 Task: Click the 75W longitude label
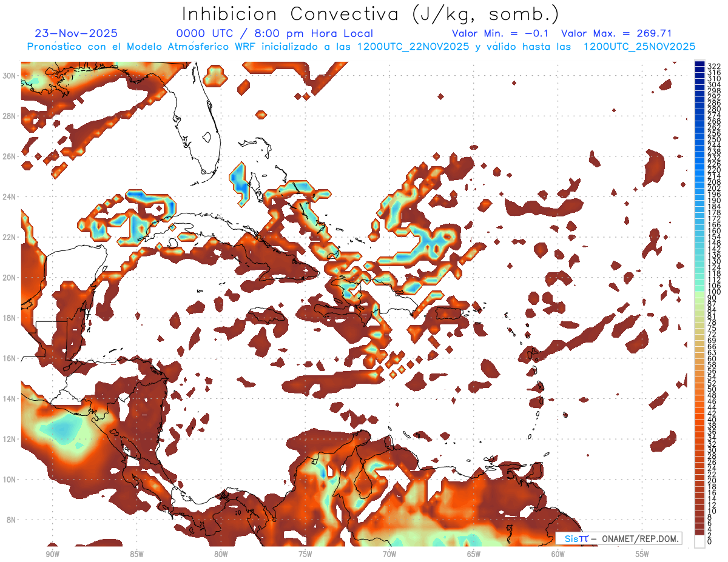click(305, 554)
